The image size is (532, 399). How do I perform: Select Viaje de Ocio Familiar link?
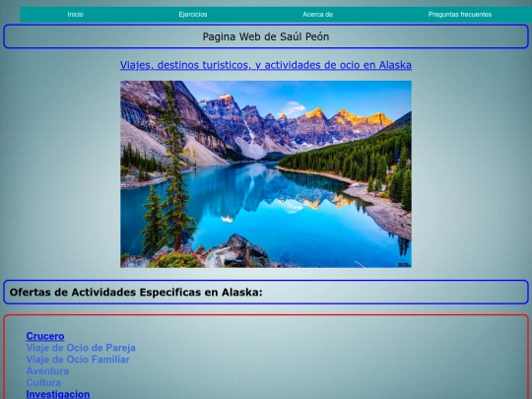pos(78,360)
